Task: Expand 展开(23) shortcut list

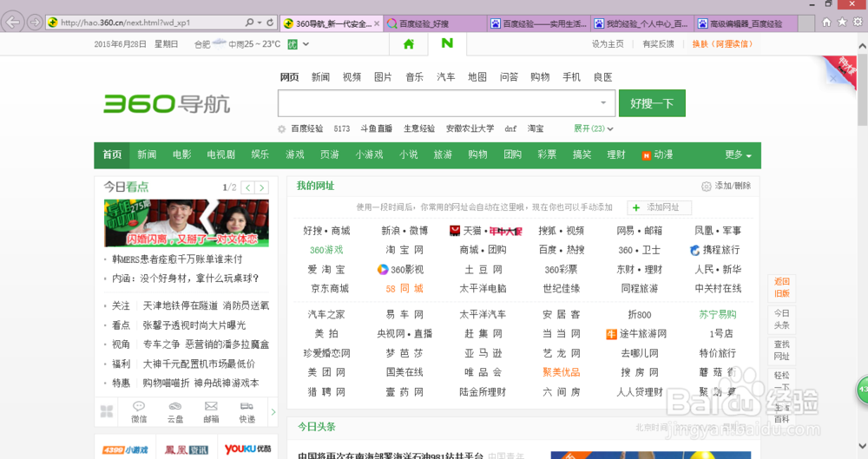Action: (594, 128)
